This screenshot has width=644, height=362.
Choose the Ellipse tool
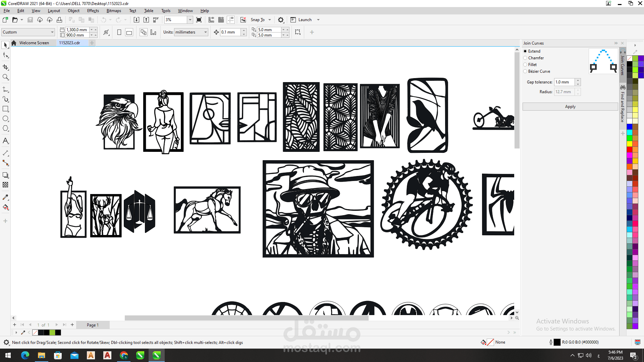click(5, 119)
